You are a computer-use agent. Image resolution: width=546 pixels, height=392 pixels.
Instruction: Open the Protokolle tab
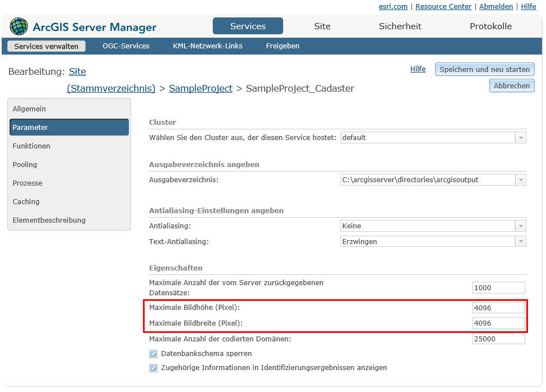click(x=490, y=26)
